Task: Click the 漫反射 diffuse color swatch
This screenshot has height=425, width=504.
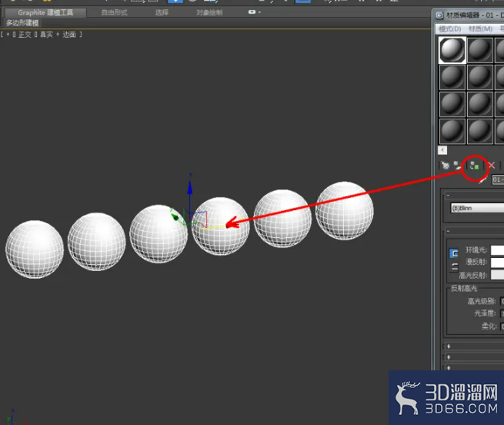Action: (497, 263)
